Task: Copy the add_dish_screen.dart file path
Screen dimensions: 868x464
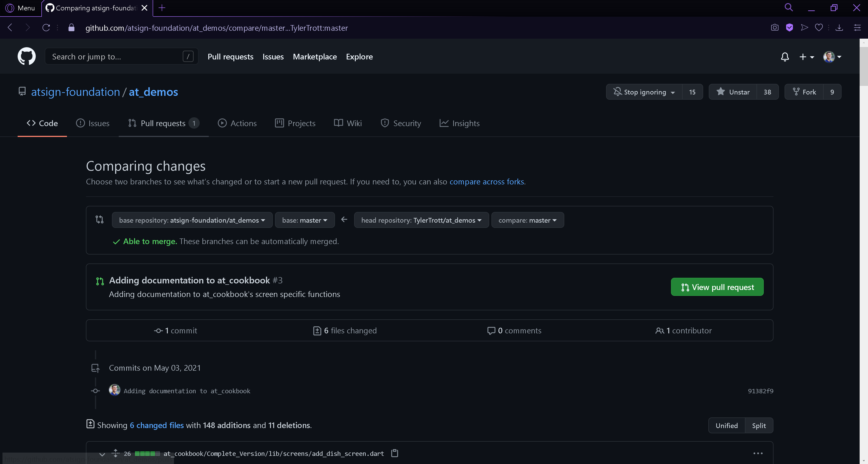Action: [395, 453]
